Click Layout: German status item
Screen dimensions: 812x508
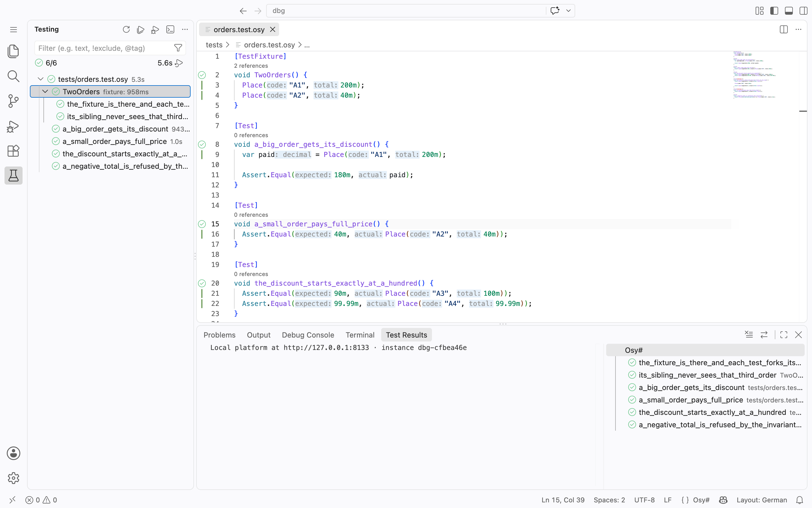pyautogui.click(x=762, y=500)
